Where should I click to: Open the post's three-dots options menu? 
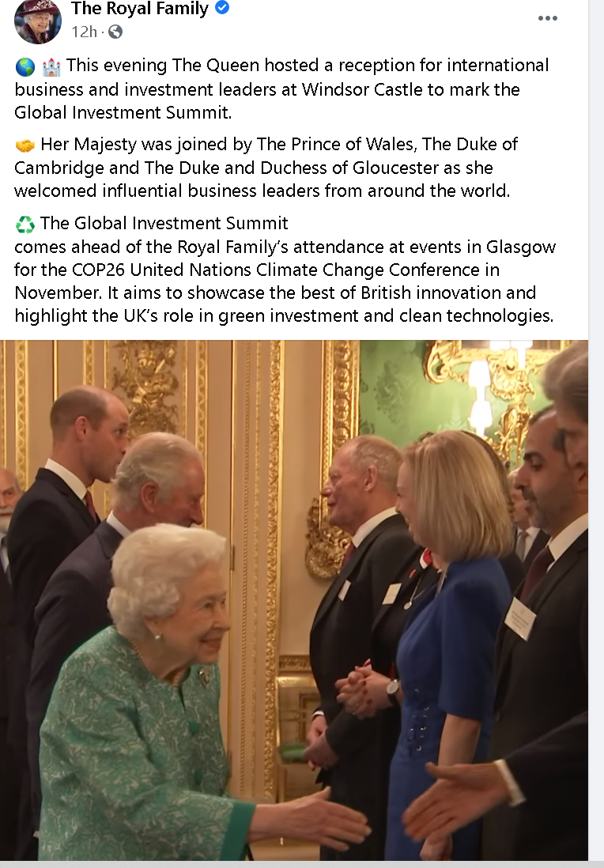click(548, 18)
